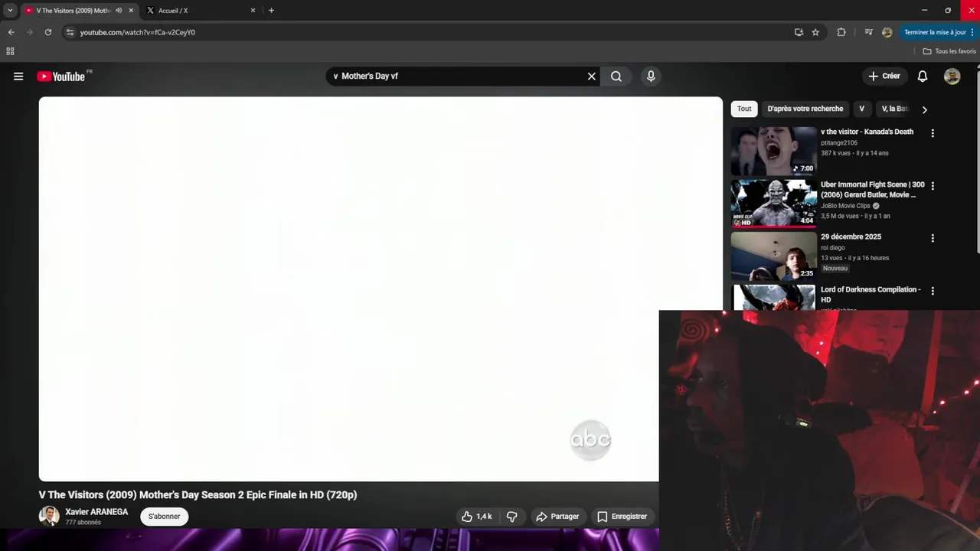Viewport: 980px width, 551px height.
Task: Open the Chrome profile avatar
Action: (x=887, y=32)
